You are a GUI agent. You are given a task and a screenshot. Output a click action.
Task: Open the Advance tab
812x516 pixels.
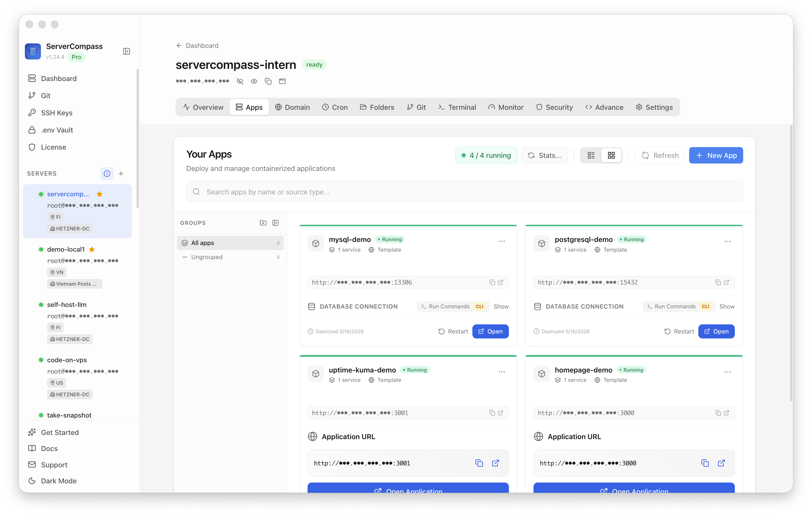[x=604, y=107]
